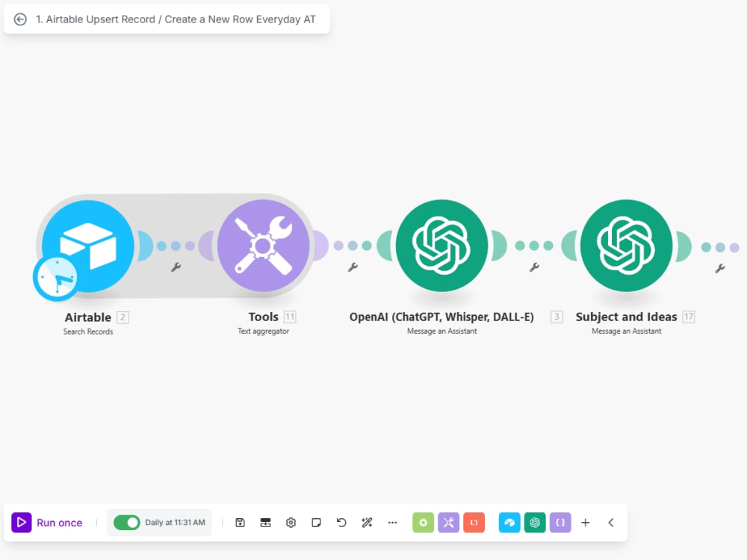The width and height of the screenshot is (747, 560).
Task: Open the OpenAI Message an Assistant module
Action: [442, 246]
